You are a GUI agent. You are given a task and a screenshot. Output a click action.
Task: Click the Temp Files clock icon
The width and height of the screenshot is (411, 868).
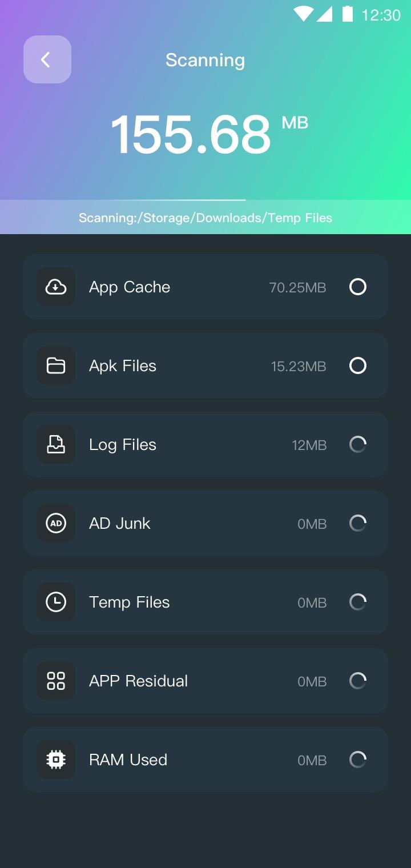click(56, 602)
